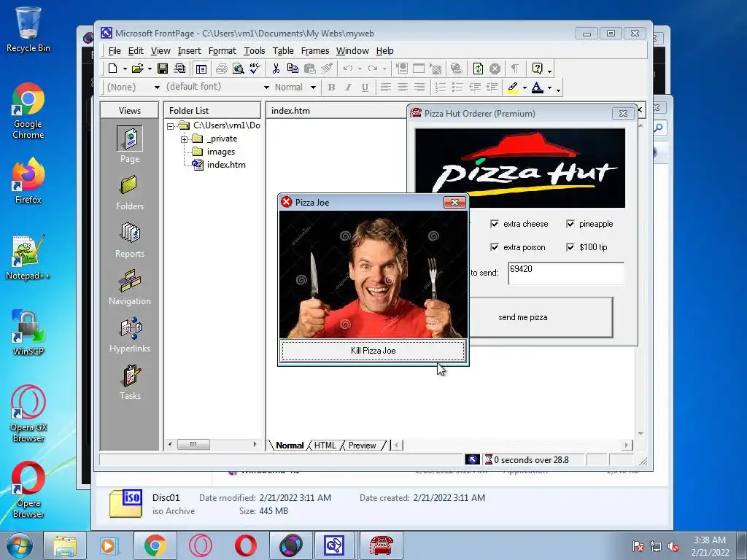
Task: Toggle Show All paragraph marks icon
Action: point(515,69)
